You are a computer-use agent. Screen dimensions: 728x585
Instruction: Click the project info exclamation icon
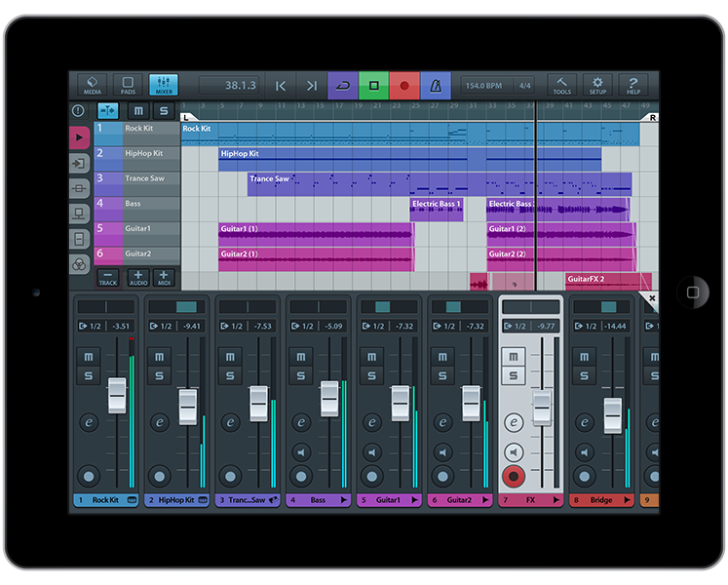(78, 110)
